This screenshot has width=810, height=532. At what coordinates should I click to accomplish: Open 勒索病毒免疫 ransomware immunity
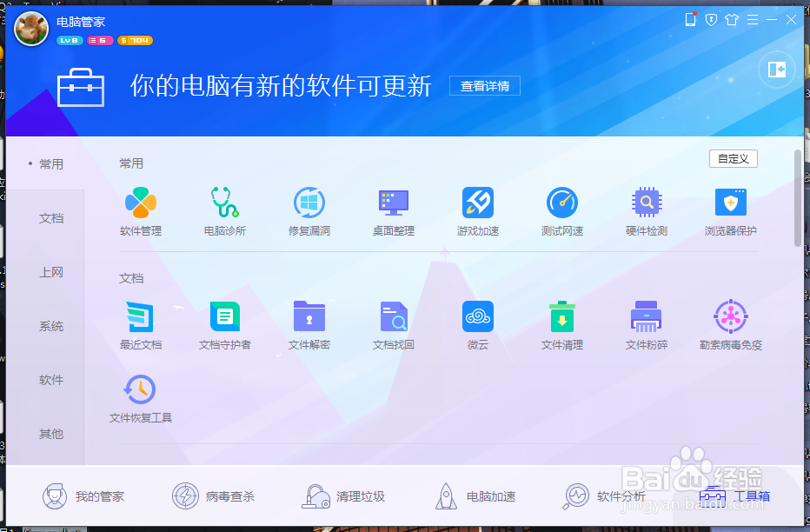pos(730,325)
